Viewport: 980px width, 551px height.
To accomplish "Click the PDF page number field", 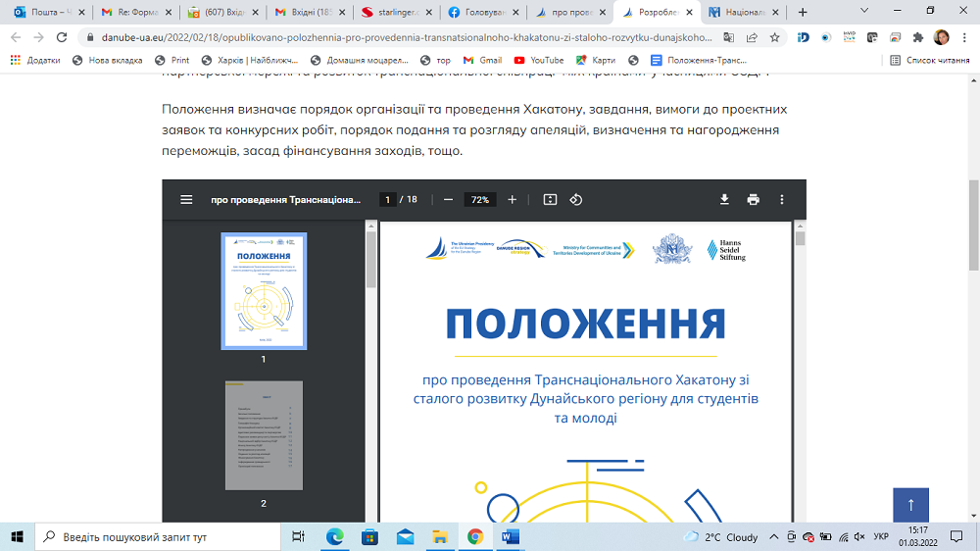I will [388, 199].
